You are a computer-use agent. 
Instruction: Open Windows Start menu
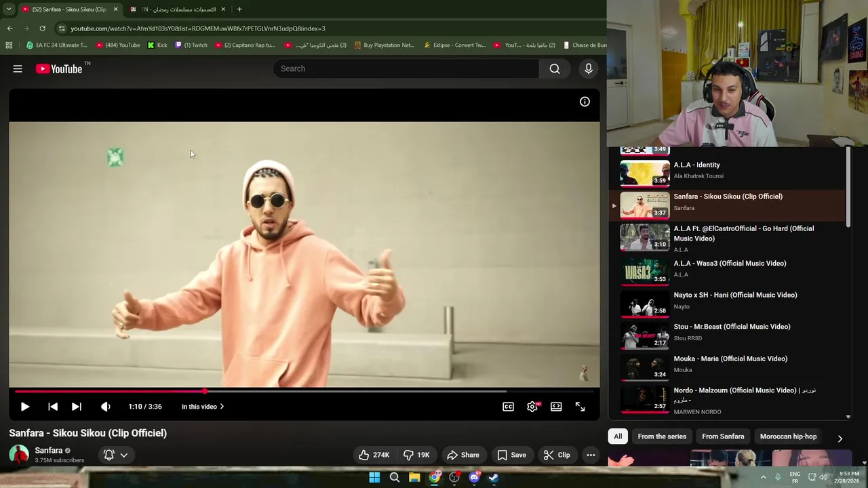tap(374, 477)
